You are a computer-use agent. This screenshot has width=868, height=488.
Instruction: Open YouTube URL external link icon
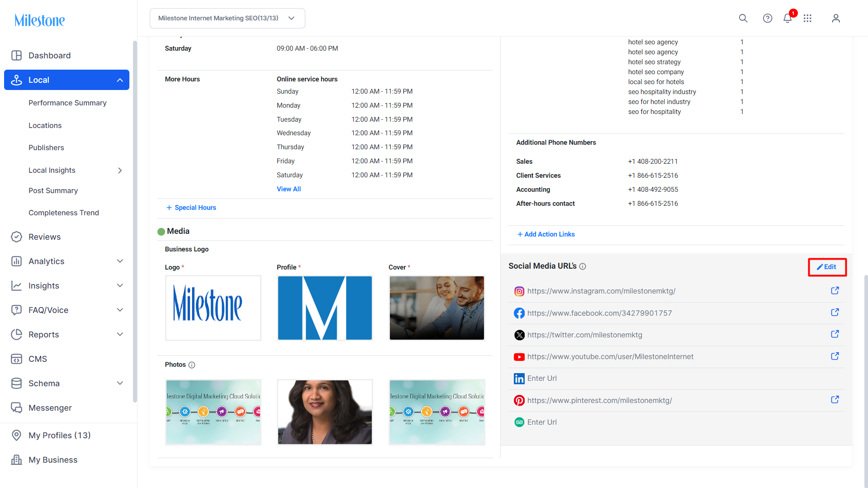coord(835,356)
